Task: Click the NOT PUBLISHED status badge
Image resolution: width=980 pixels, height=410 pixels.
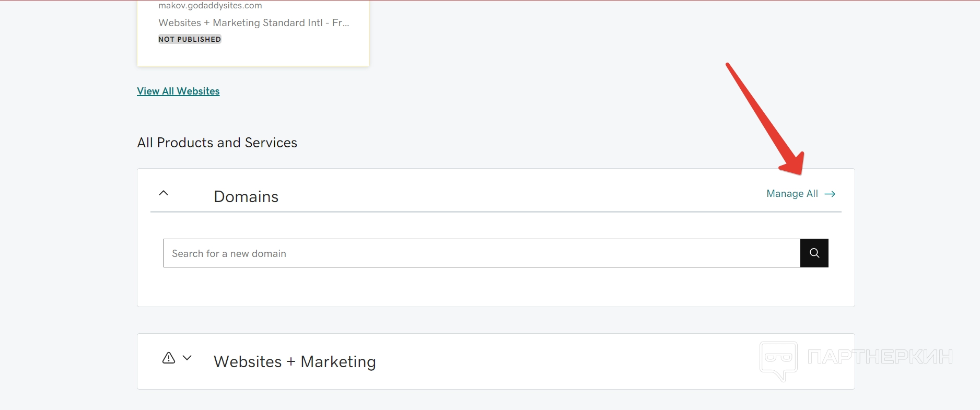Action: point(190,39)
